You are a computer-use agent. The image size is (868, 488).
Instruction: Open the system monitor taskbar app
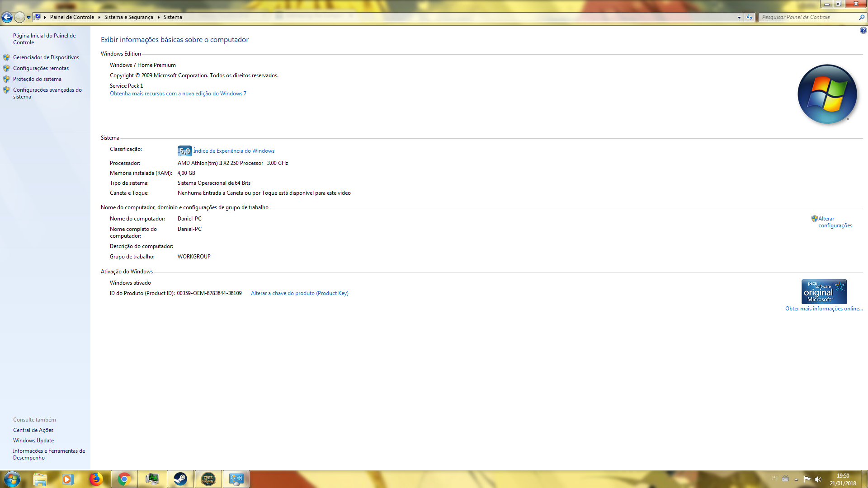coord(152,479)
